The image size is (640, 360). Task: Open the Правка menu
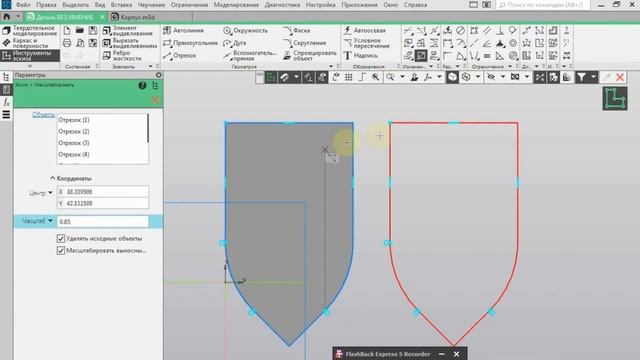46,5
